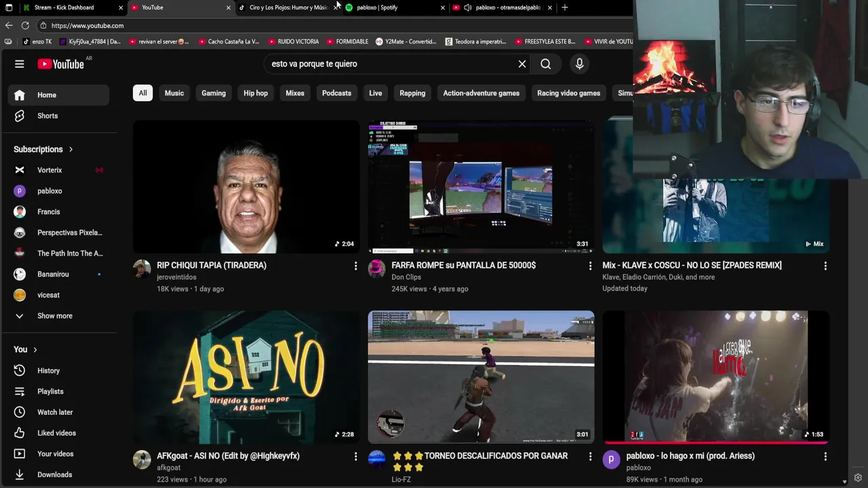Select the Music filter chip

pos(174,93)
